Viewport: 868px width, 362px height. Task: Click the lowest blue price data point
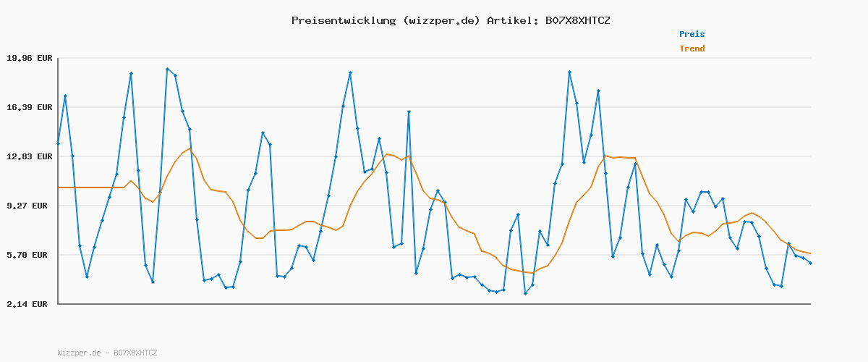526,293
